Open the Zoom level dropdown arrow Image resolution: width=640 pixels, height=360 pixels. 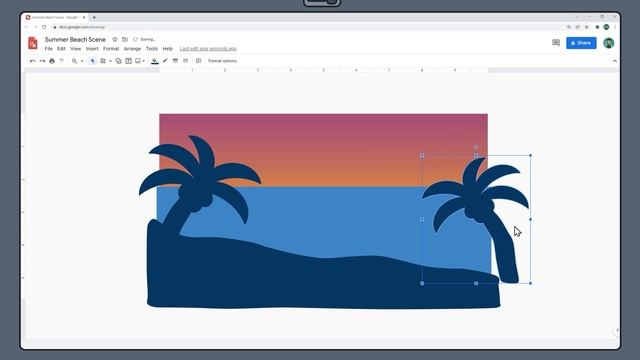[x=82, y=61]
